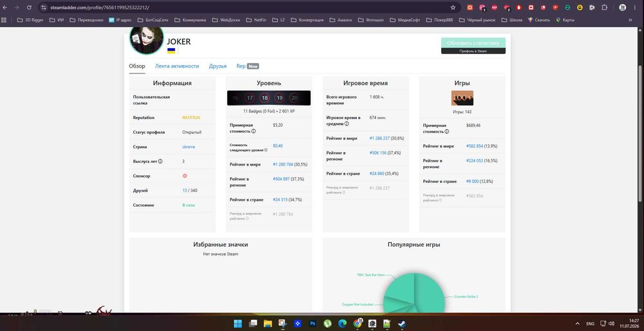Open the Snipping Tool in taskbar
Screen dimensions: 644x331
[x=283, y=324]
